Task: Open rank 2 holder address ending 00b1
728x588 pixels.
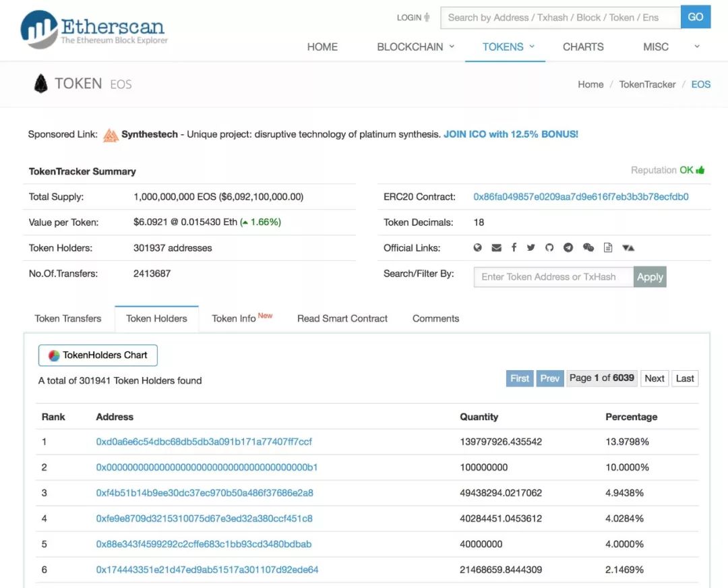Action: [x=207, y=467]
